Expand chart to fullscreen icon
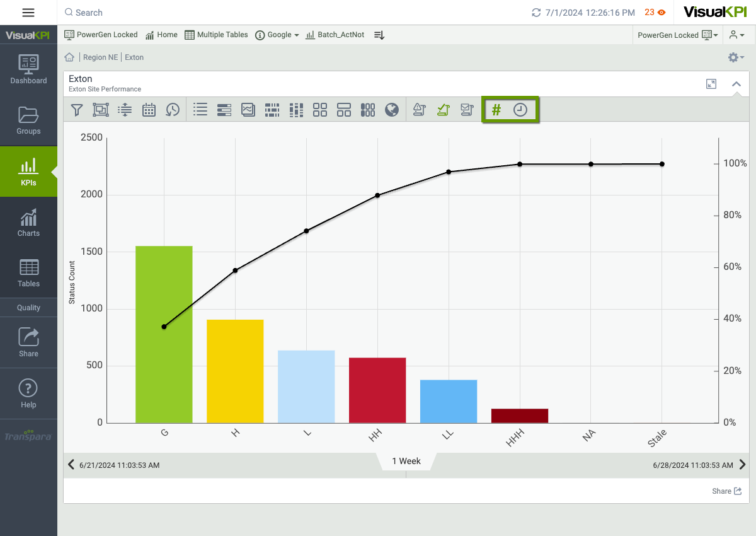This screenshot has height=536, width=756. click(711, 84)
